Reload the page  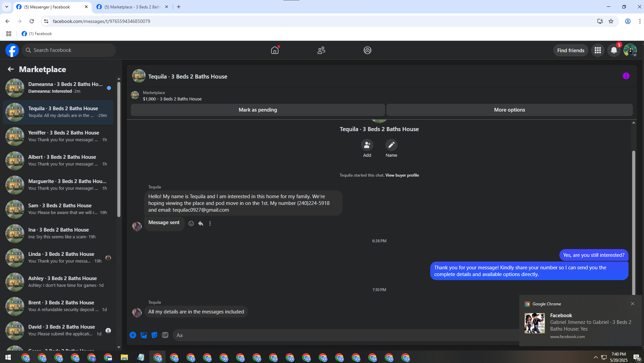[32, 21]
